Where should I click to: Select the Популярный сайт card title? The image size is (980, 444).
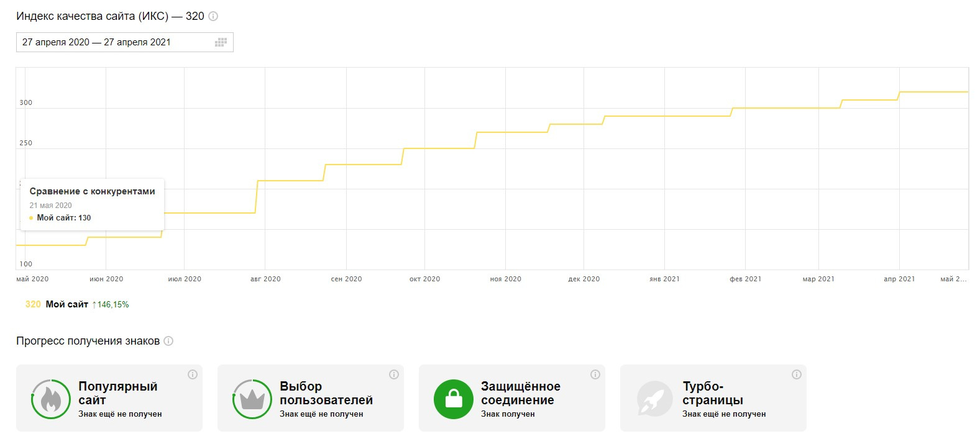point(118,393)
